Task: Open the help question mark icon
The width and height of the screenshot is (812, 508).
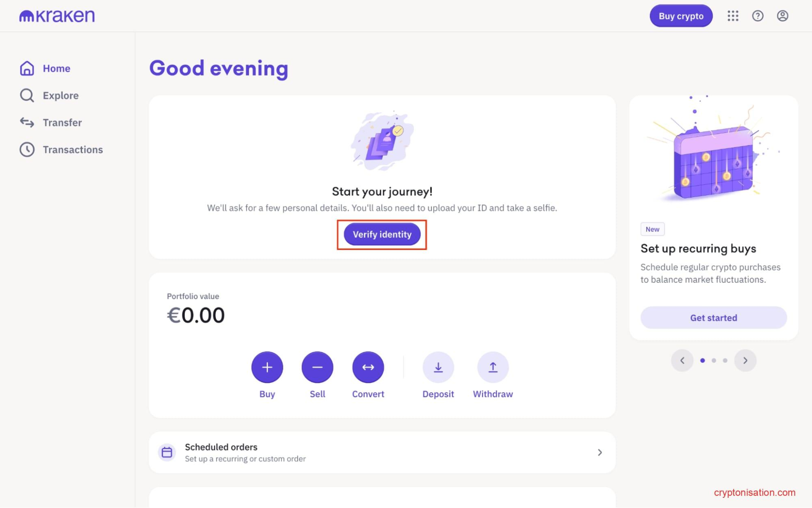Action: [757, 16]
